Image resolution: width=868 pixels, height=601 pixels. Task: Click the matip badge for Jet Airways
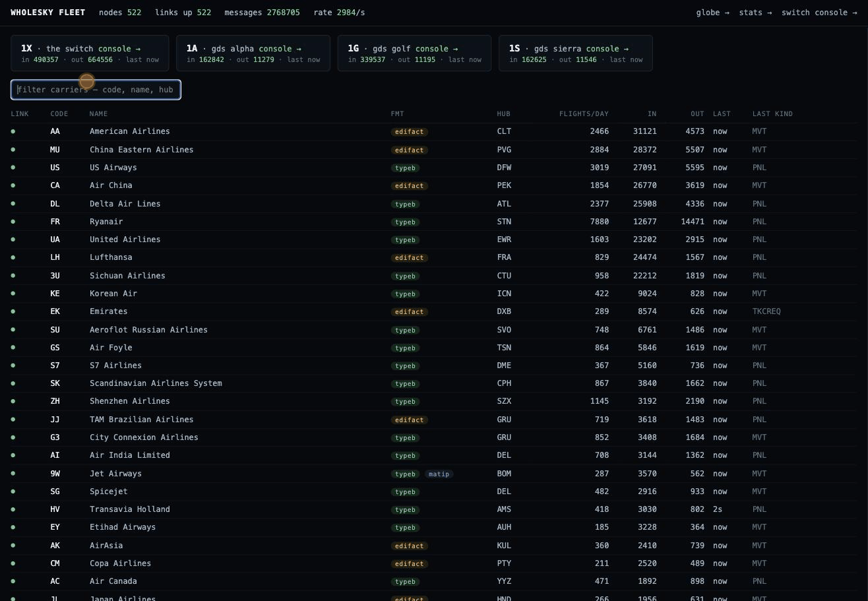point(439,474)
